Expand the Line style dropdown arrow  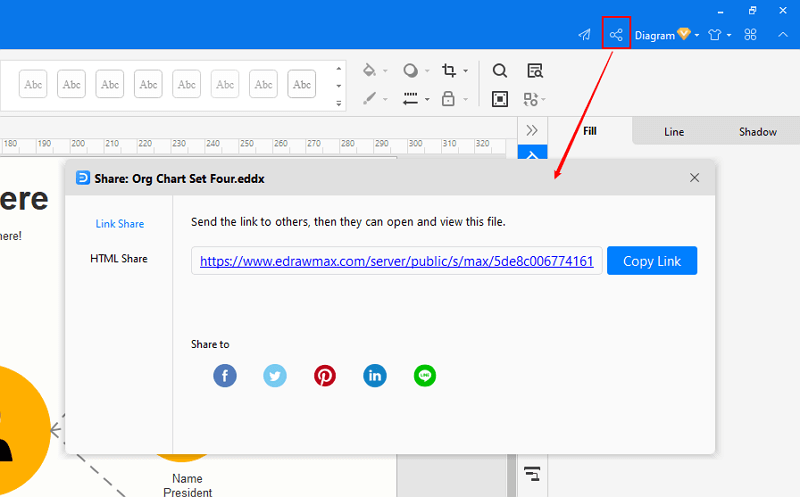(x=427, y=100)
